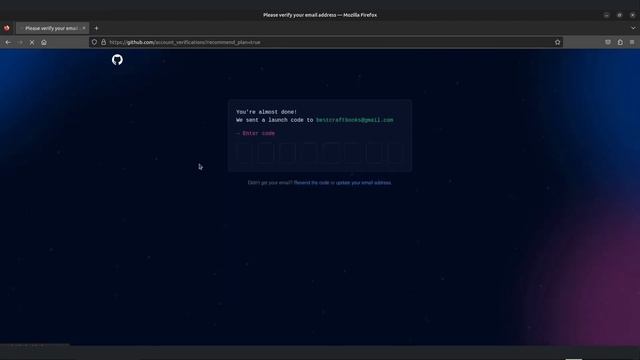Click the GitHub octocat logo
This screenshot has height=360, width=640.
pyautogui.click(x=117, y=60)
